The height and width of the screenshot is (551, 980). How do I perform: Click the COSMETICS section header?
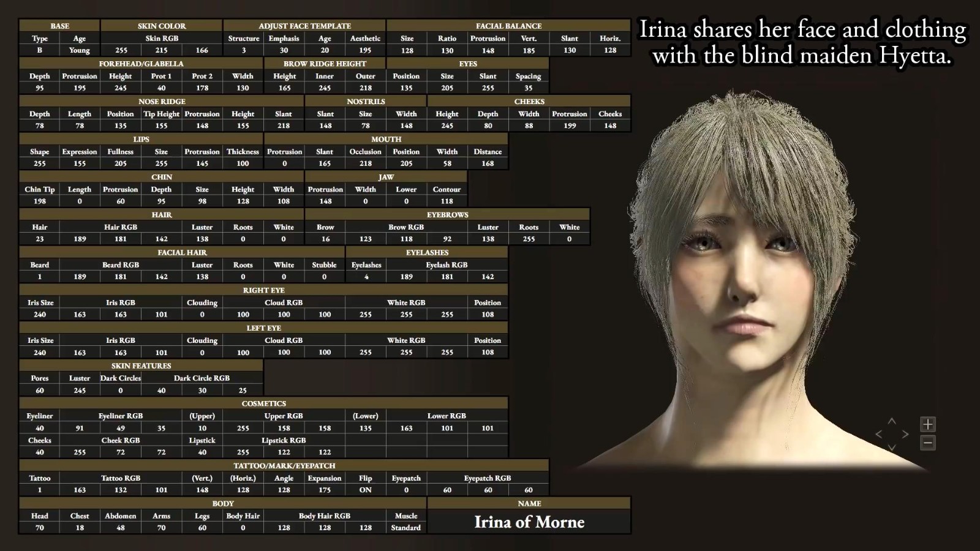263,403
